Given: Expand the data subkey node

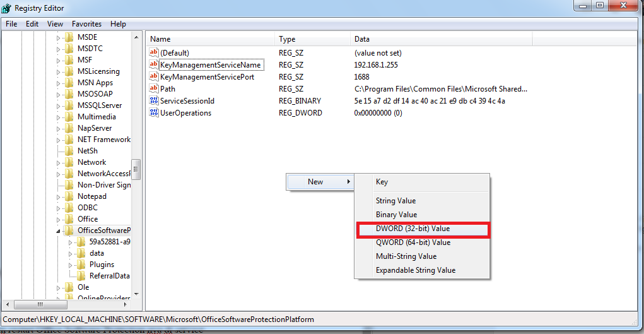Looking at the screenshot, I should point(70,253).
